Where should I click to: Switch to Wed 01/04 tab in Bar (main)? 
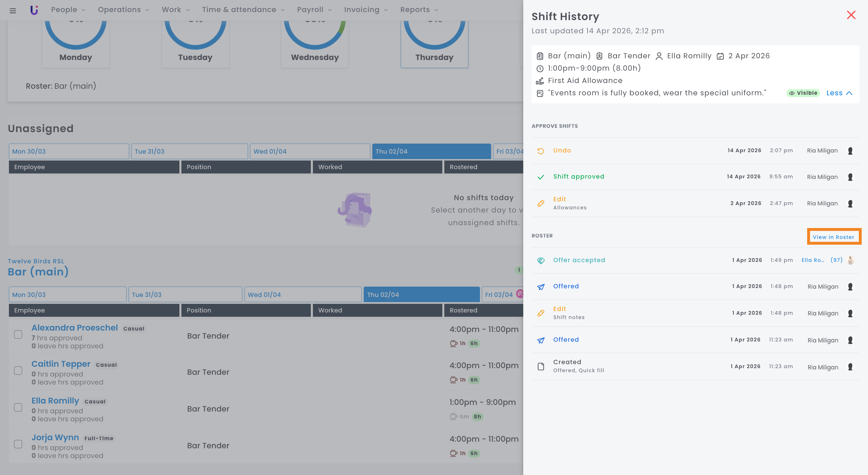tap(302, 295)
